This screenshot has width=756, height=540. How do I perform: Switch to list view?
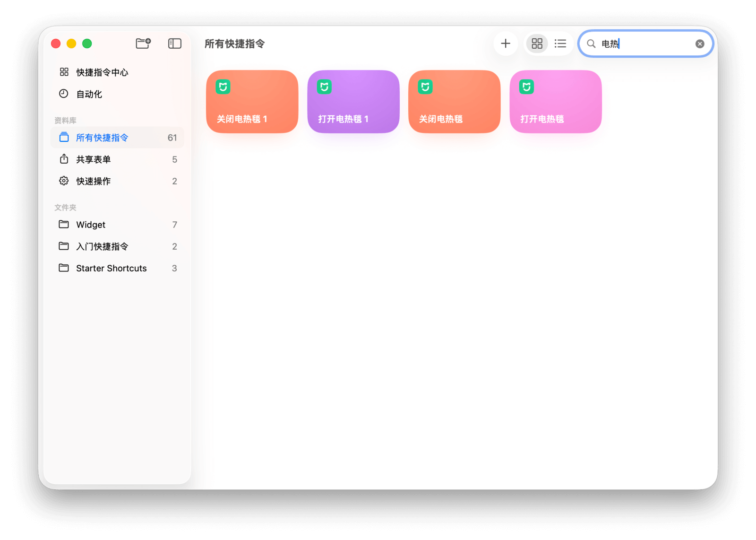coord(560,44)
